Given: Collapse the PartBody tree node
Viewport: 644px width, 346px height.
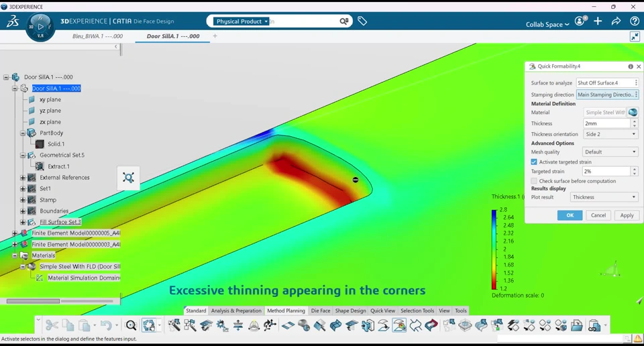Looking at the screenshot, I should pyautogui.click(x=23, y=133).
